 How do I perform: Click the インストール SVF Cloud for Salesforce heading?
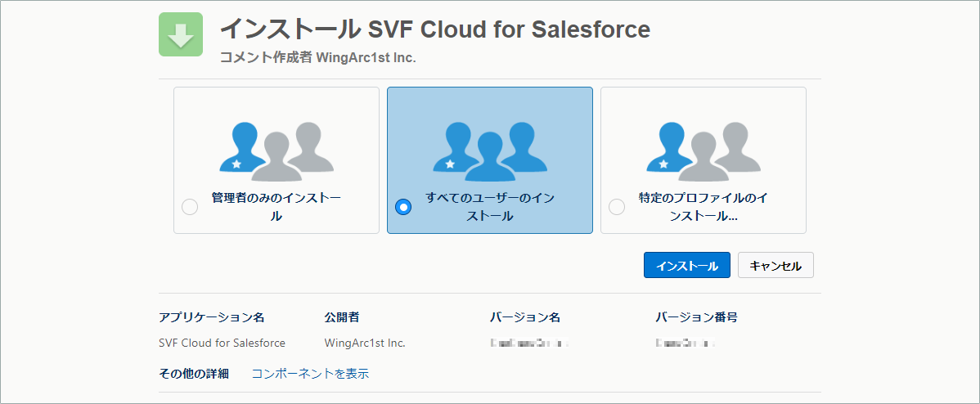(x=435, y=29)
